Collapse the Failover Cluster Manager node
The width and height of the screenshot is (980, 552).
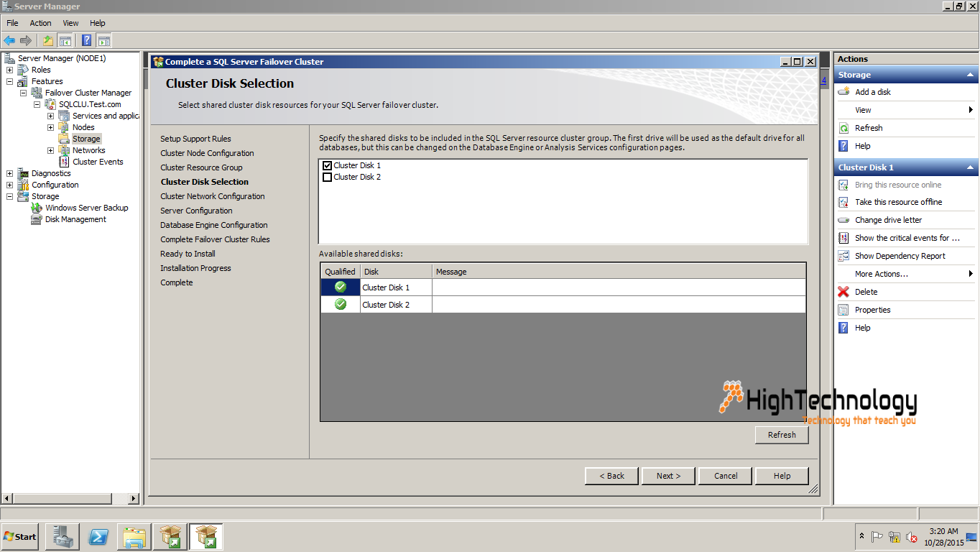click(23, 93)
